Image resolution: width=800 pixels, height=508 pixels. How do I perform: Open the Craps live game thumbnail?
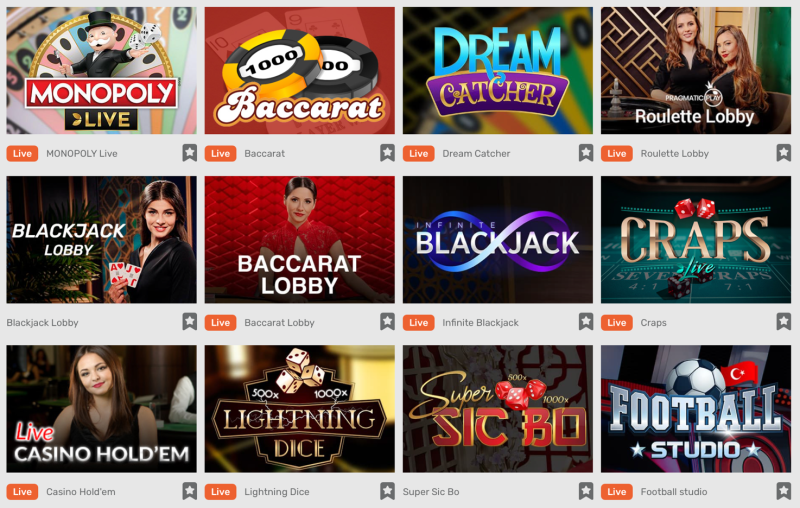[696, 240]
